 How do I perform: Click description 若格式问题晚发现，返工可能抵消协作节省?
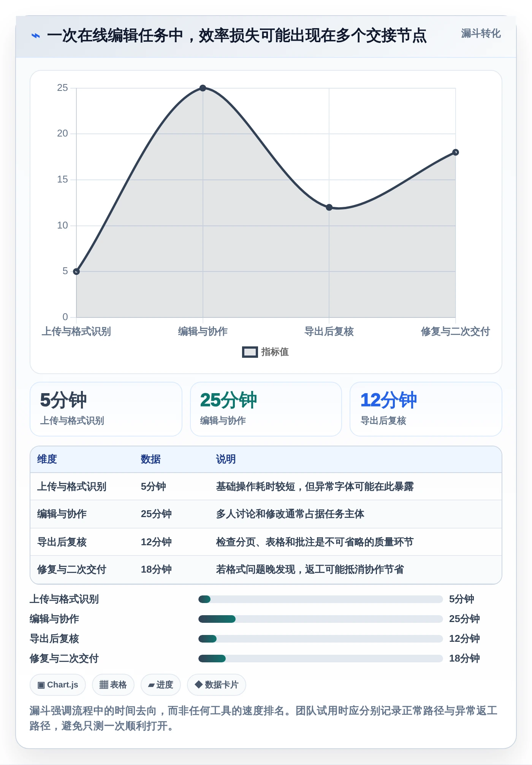(310, 570)
